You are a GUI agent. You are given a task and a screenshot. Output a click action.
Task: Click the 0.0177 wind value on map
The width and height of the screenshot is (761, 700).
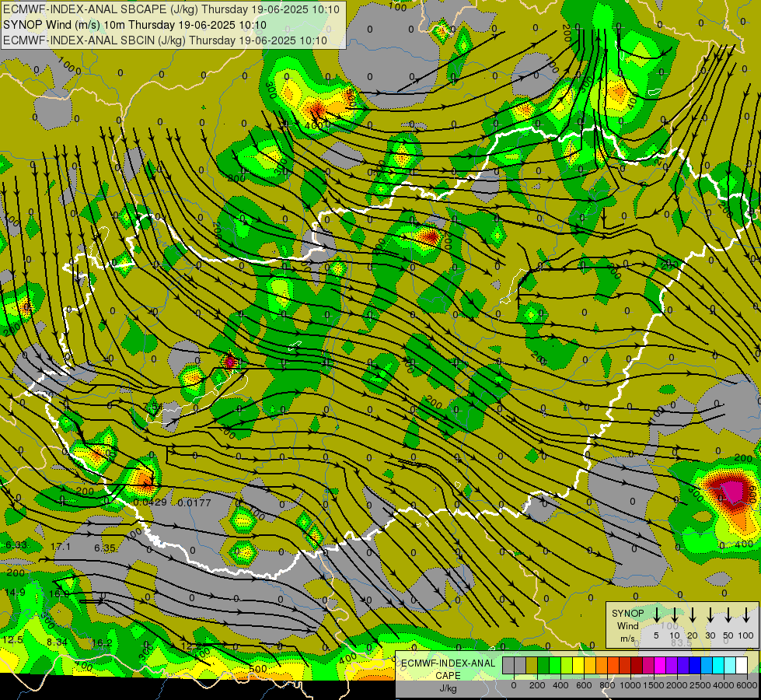[x=194, y=502]
